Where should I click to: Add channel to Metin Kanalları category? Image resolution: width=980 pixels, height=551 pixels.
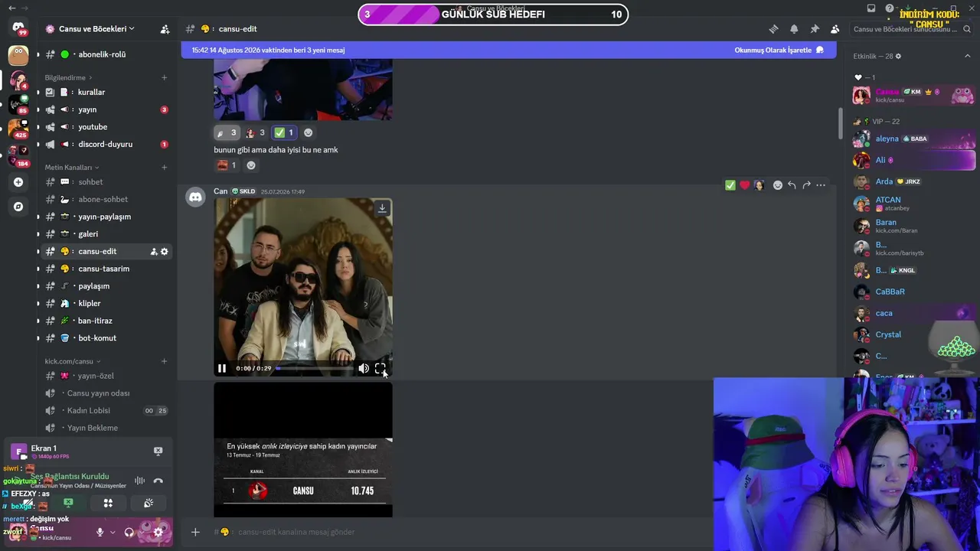point(164,167)
